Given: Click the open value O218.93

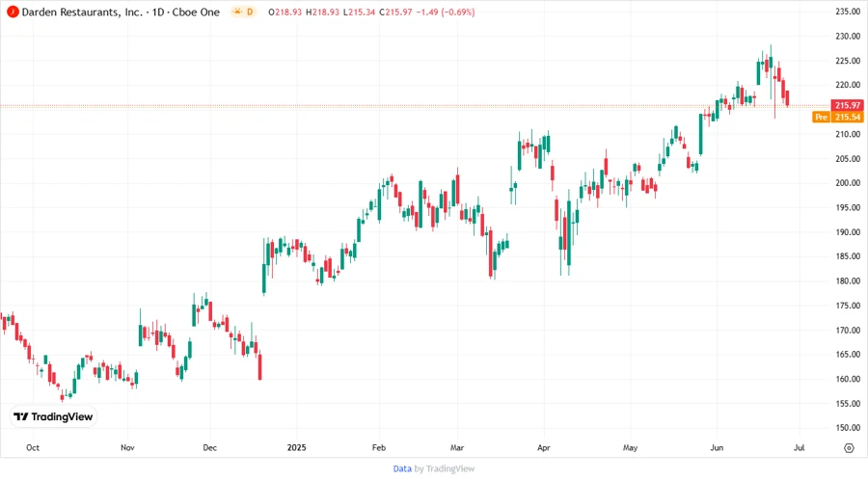Looking at the screenshot, I should coord(285,13).
